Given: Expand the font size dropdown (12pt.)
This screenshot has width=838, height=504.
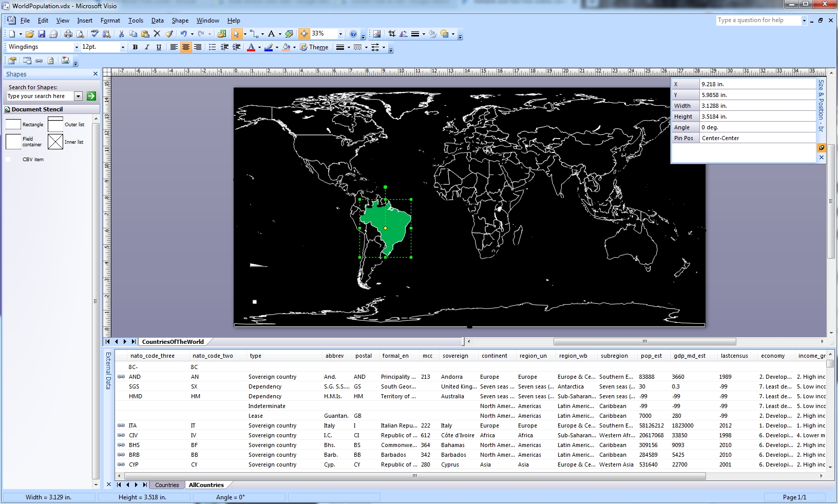Looking at the screenshot, I should (x=122, y=47).
